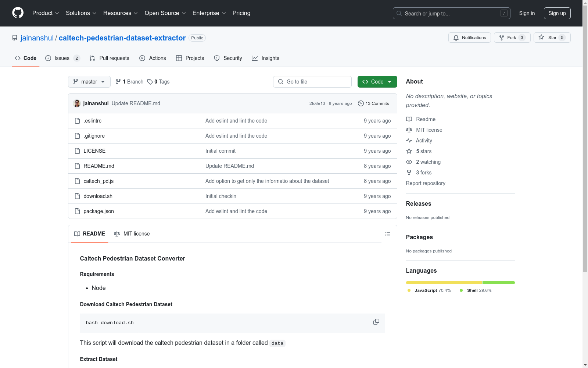Screen dimensions: 588x368
Task: Open the jainanshul owner link
Action: click(37, 38)
